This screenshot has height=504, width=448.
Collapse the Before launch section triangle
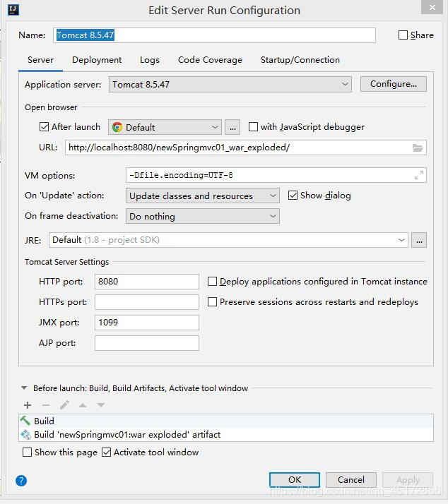pyautogui.click(x=24, y=388)
